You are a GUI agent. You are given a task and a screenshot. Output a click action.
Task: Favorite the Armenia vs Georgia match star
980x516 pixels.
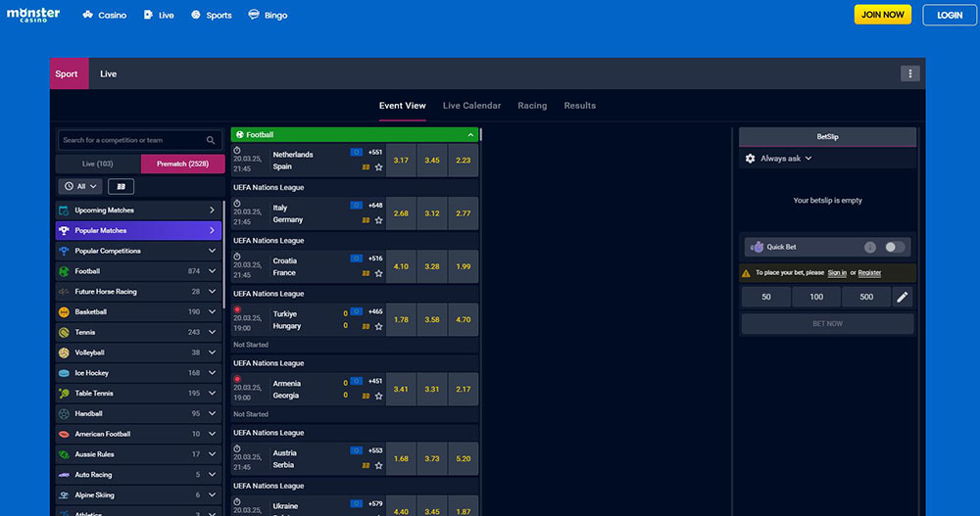click(x=378, y=397)
